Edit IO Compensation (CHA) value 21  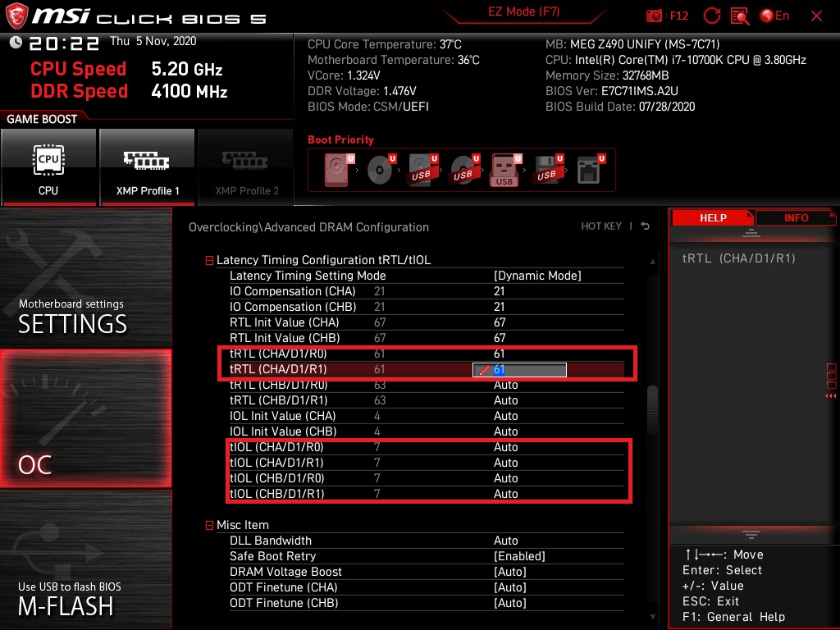pos(499,291)
